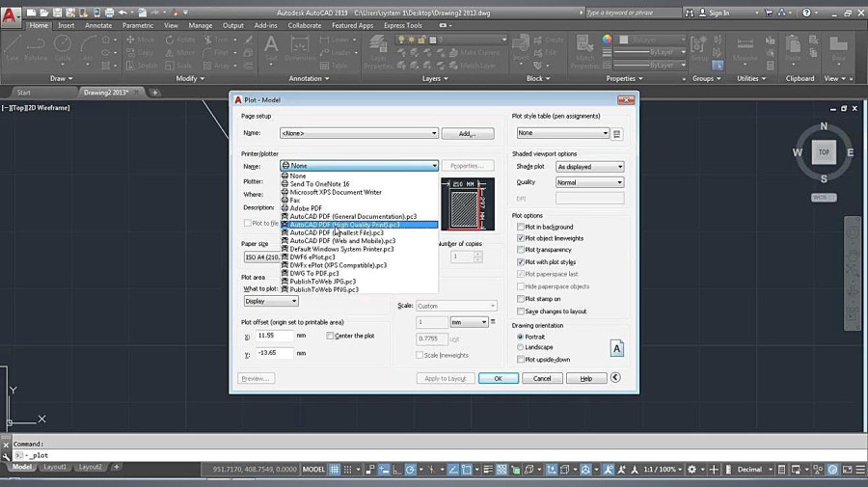Check Save changes to layout
The height and width of the screenshot is (487, 868).
(x=521, y=311)
